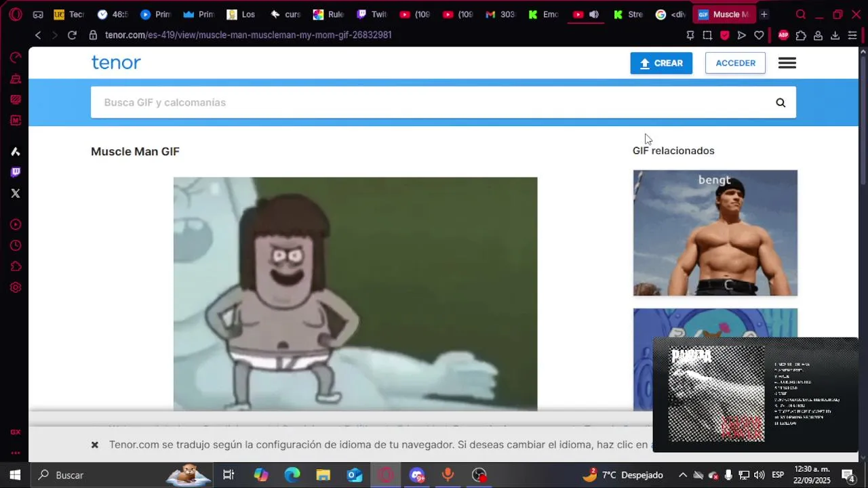Screen dimensions: 868x488
Task: Open the downloads arrow icon
Action: point(835,35)
